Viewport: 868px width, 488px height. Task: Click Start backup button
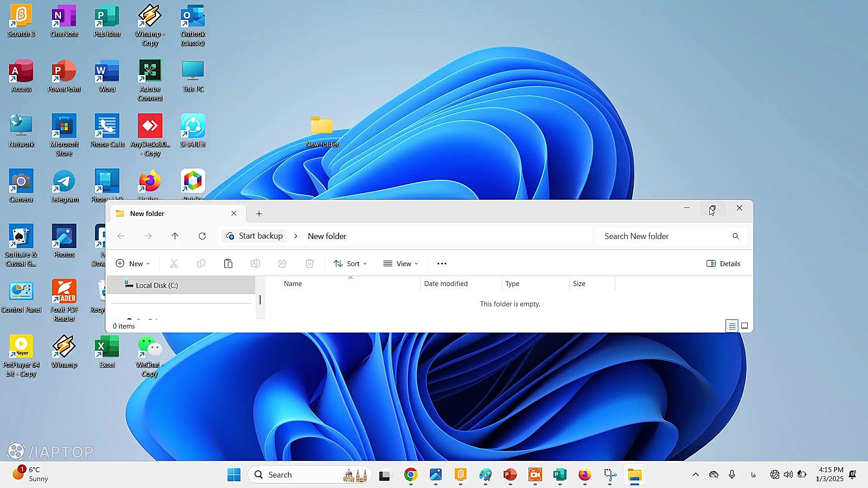[255, 236]
